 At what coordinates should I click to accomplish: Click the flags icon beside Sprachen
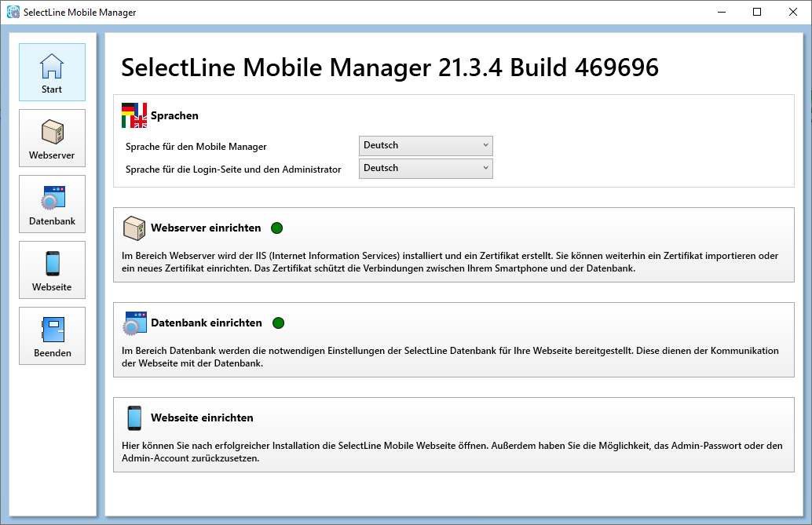[134, 115]
